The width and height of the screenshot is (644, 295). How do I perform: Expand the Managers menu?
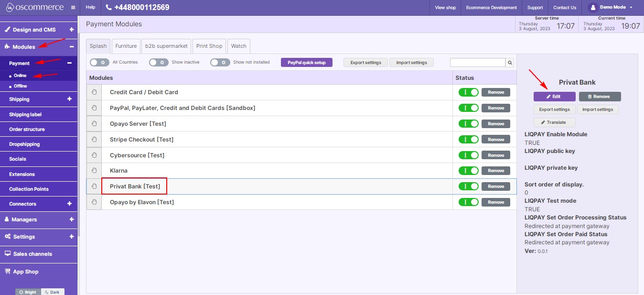pyautogui.click(x=72, y=219)
